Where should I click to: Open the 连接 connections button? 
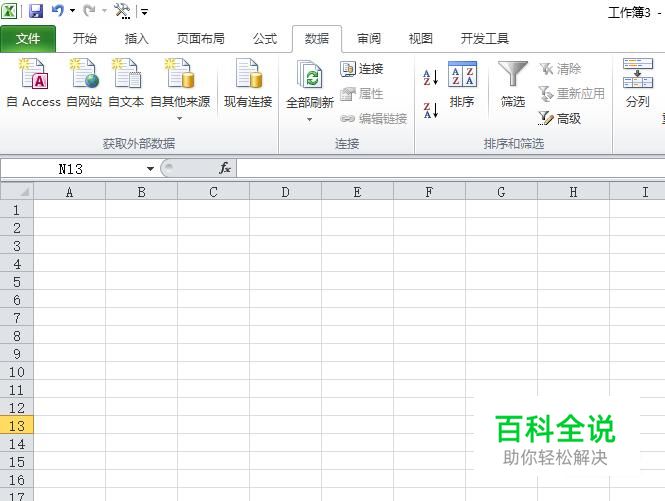coord(362,69)
